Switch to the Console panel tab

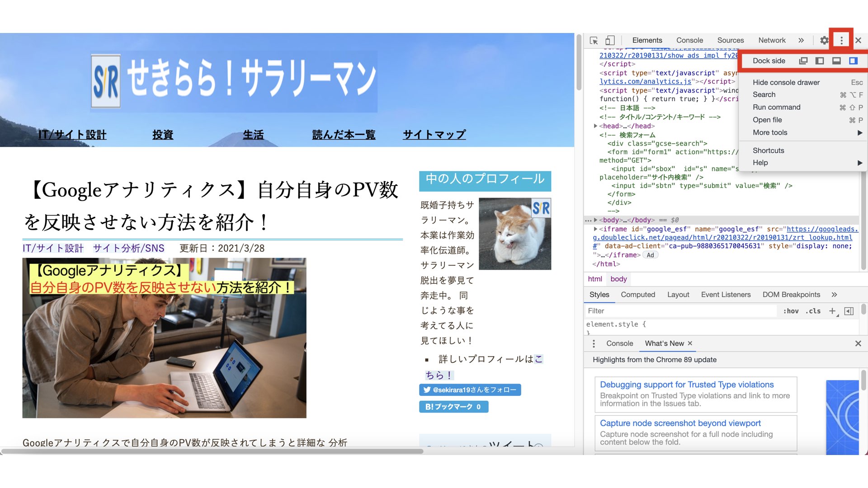(689, 40)
